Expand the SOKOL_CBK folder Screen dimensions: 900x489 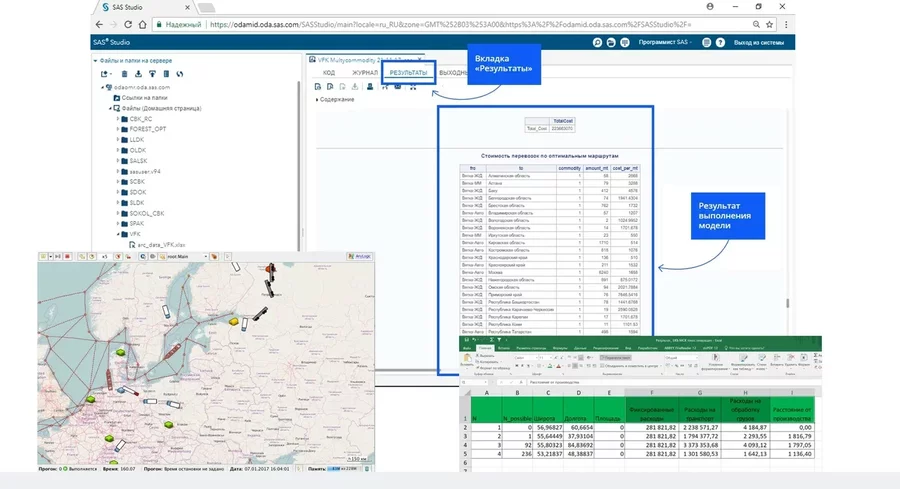tap(118, 213)
